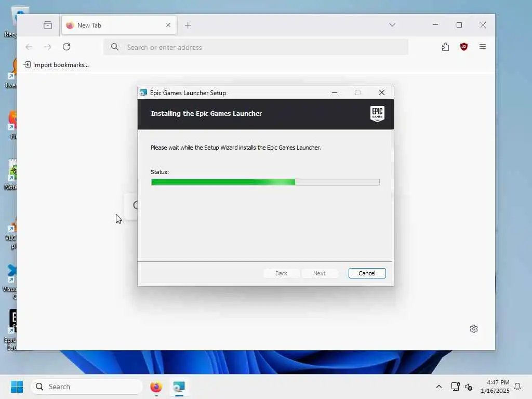Minimize the Firefox window
532x399 pixels.
435,25
